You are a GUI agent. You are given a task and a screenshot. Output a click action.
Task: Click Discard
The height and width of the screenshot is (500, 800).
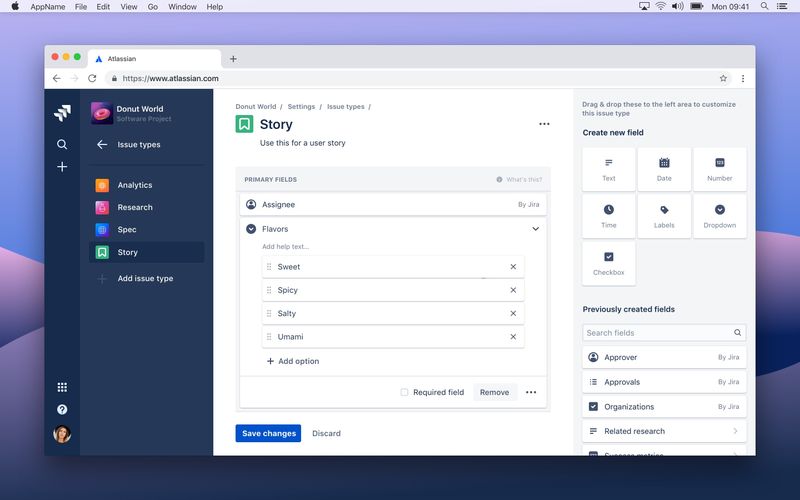click(x=327, y=433)
